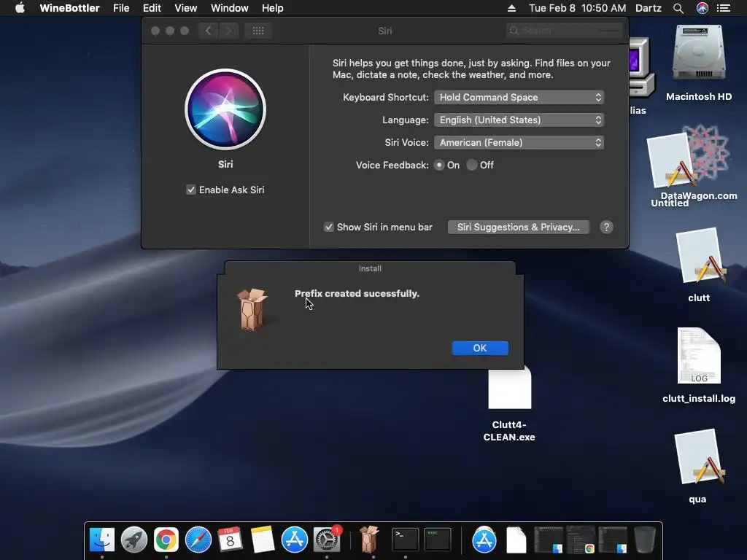Select Voice Feedback Off radio button
Viewport: 747px width, 560px height.
pyautogui.click(x=472, y=166)
